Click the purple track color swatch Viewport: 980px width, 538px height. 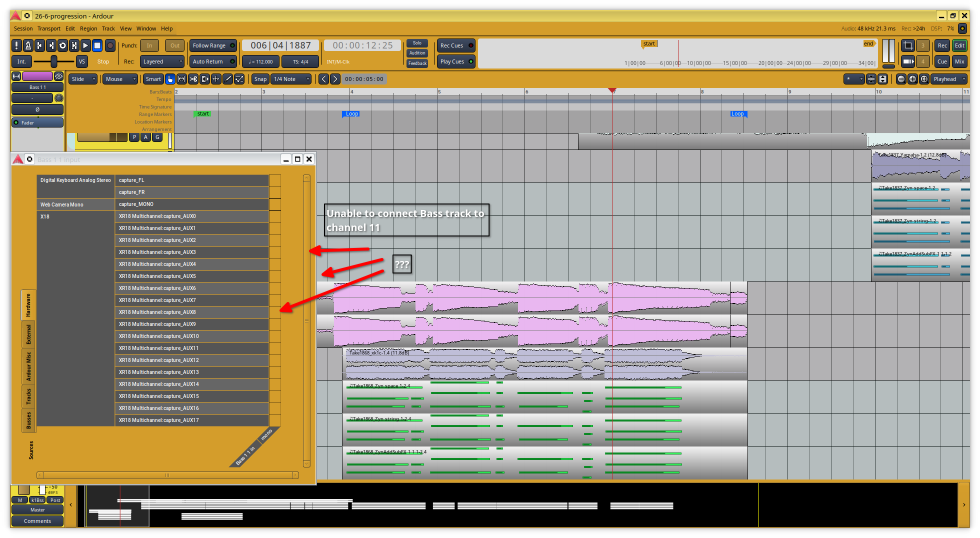pyautogui.click(x=37, y=76)
